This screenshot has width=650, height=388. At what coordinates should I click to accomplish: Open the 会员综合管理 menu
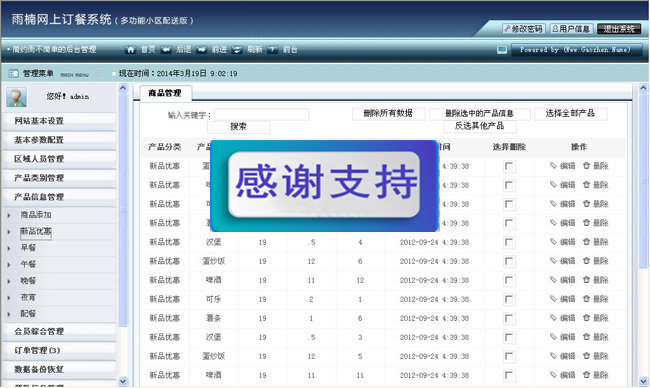59,332
